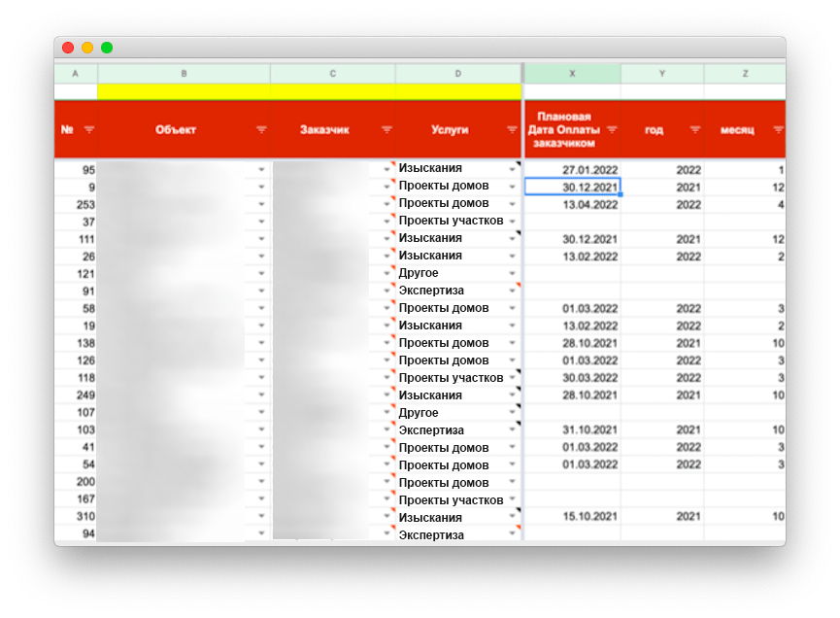The width and height of the screenshot is (840, 618).
Task: Open filter for Плановая Дата Оплаты column
Action: (612, 129)
